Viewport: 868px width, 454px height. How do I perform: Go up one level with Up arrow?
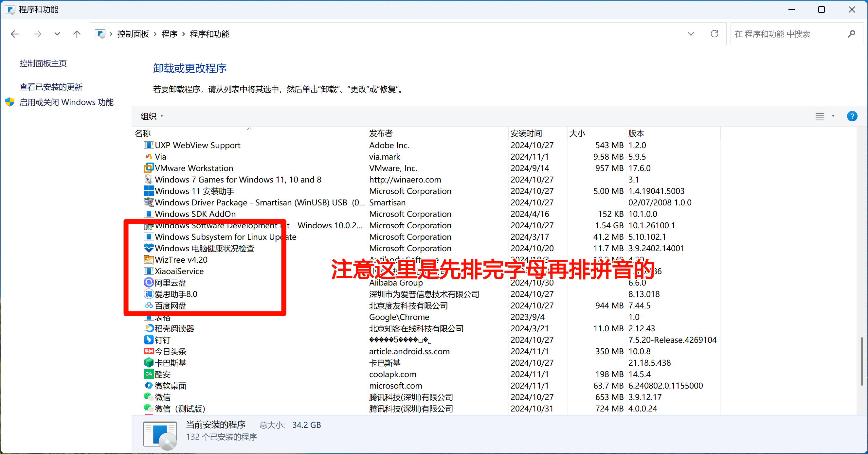click(77, 34)
